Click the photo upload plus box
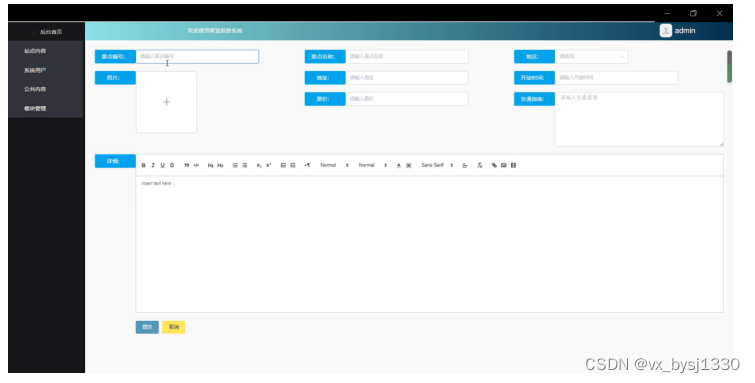This screenshot has width=755, height=383. coord(166,102)
